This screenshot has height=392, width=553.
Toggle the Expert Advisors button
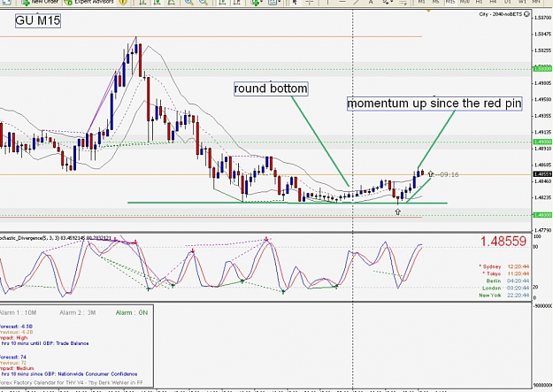[90, 2]
